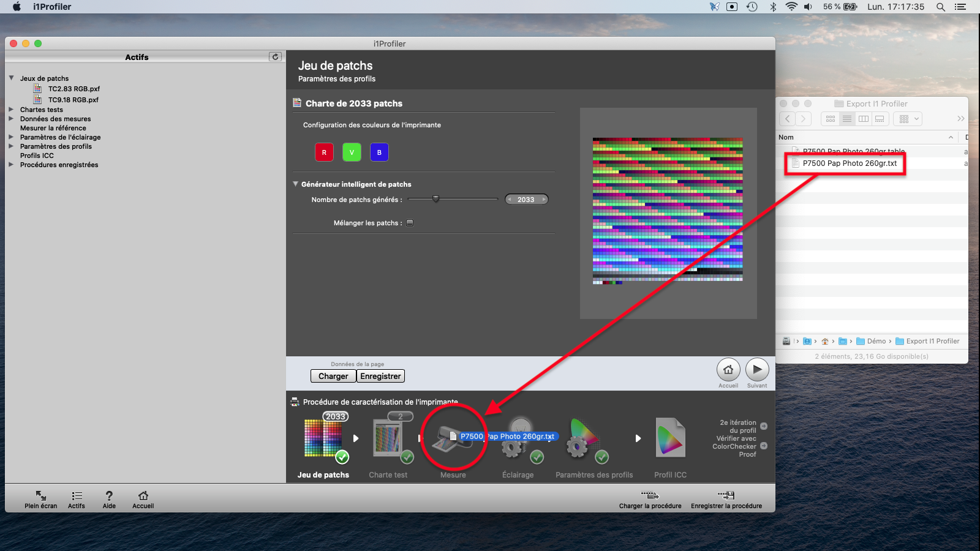This screenshot has height=551, width=980.
Task: Select Profils ICC tree item
Action: 37,156
